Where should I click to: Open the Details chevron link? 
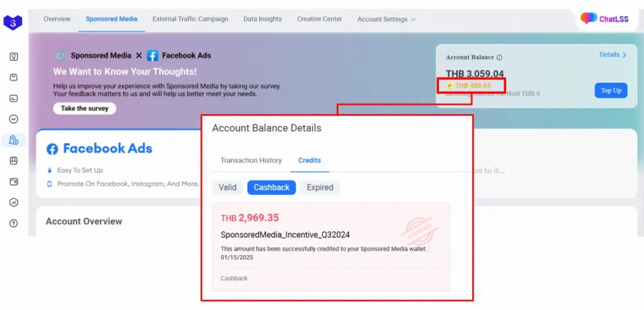pos(613,55)
